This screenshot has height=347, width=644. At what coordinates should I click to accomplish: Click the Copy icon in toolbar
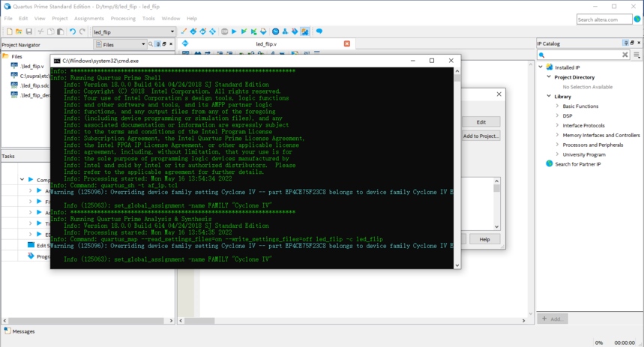point(50,31)
